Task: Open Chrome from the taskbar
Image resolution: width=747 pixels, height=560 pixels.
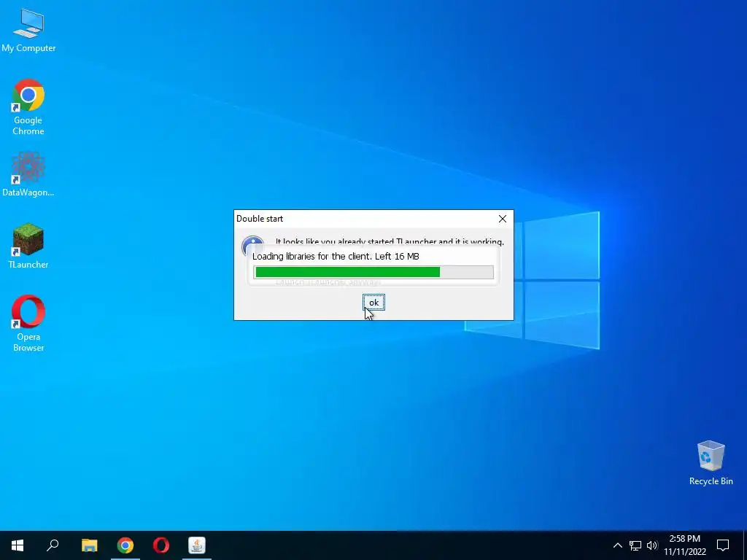Action: (125, 545)
